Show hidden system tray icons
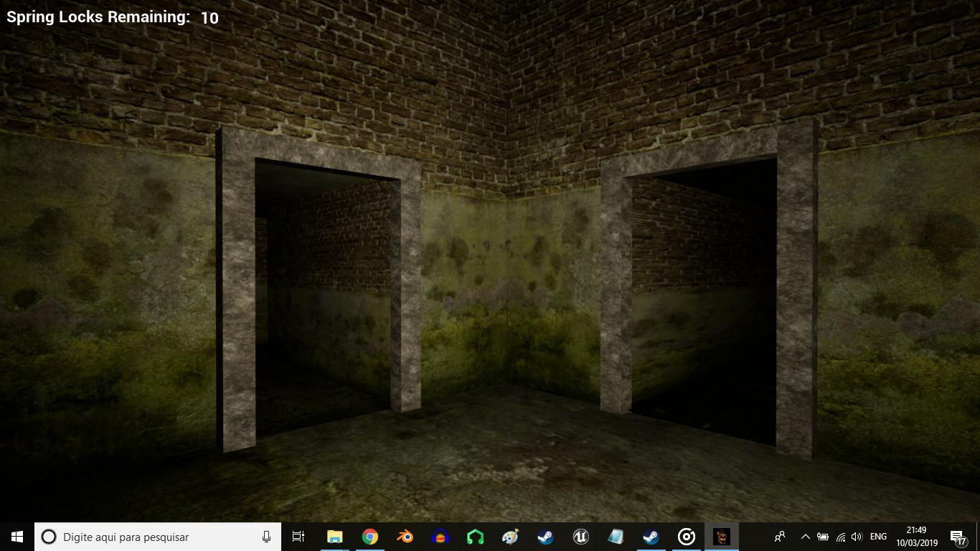Viewport: 980px width, 551px height. tap(805, 537)
